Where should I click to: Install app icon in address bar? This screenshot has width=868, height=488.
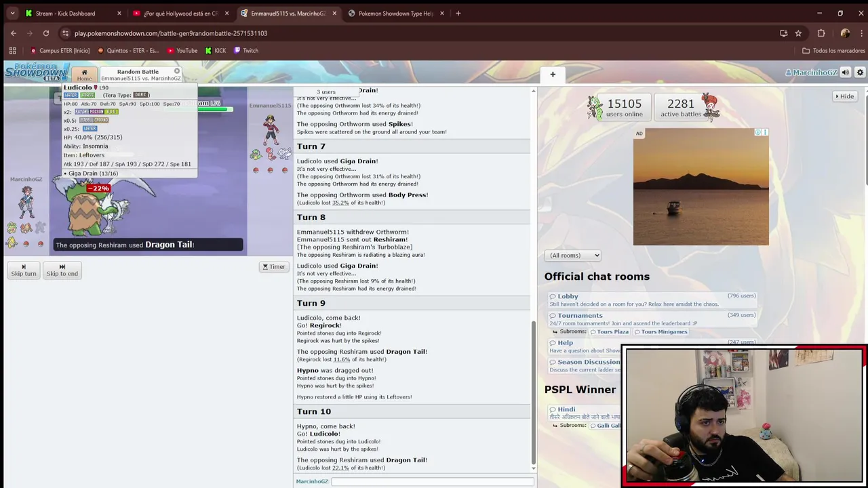(x=784, y=33)
